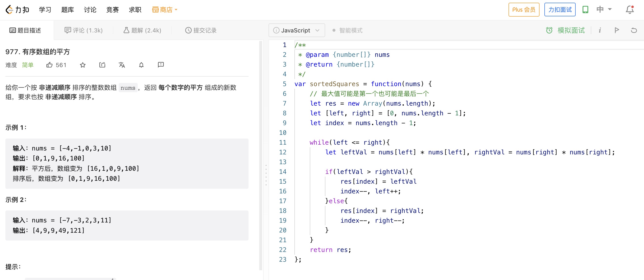Click the Plus 会员 button
The image size is (644, 280).
(523, 10)
